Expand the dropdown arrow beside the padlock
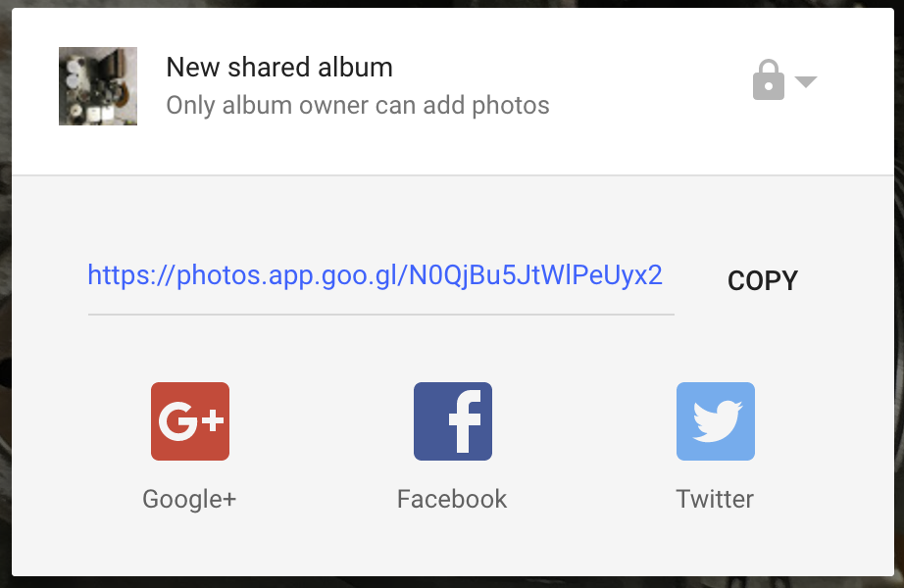Viewport: 904px width, 588px height. point(805,81)
